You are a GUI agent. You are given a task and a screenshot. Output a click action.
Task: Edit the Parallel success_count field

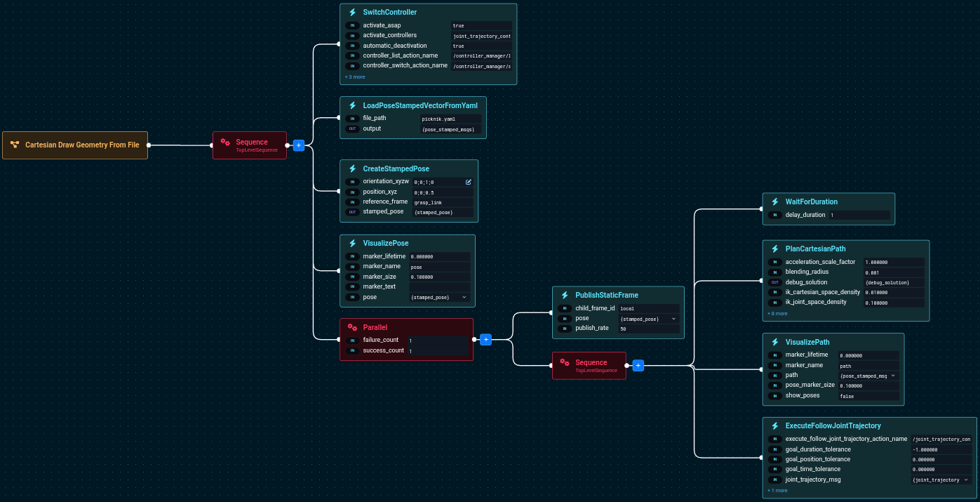point(438,350)
